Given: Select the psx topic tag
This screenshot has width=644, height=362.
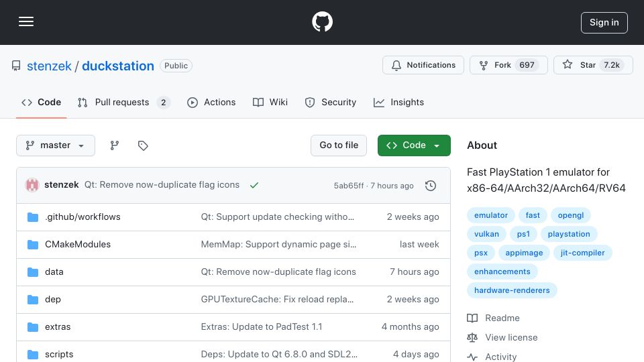Looking at the screenshot, I should [x=481, y=253].
